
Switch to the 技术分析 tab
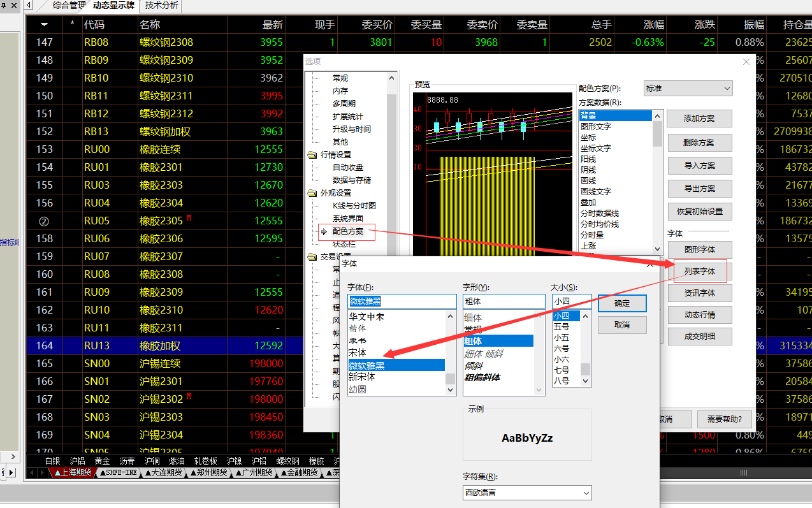coord(162,6)
